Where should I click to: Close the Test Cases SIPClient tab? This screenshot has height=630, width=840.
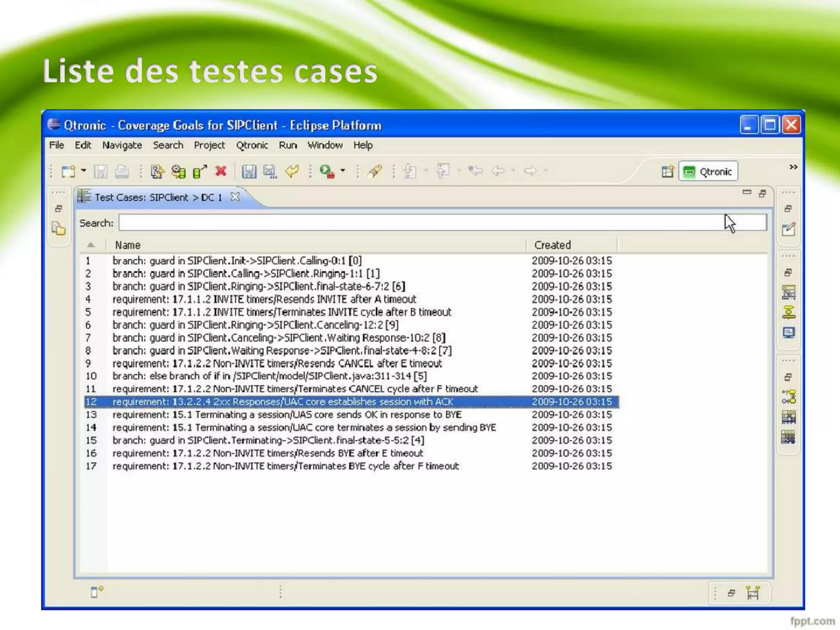pos(235,197)
